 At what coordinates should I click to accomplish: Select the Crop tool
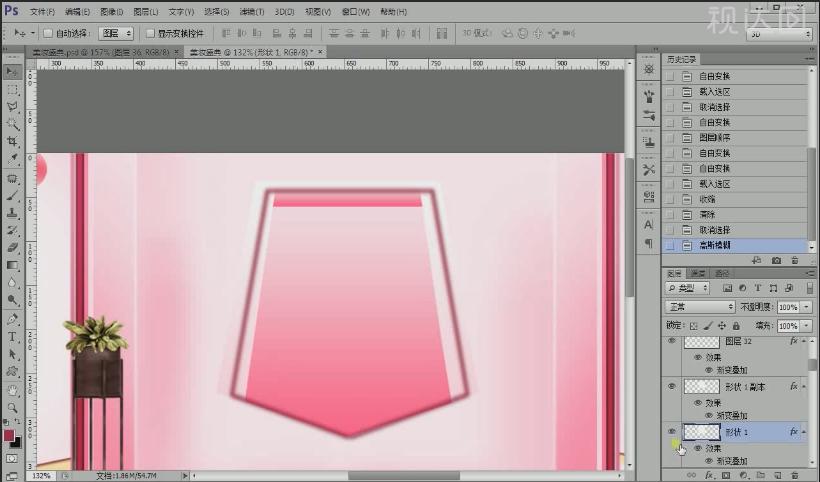(12, 141)
